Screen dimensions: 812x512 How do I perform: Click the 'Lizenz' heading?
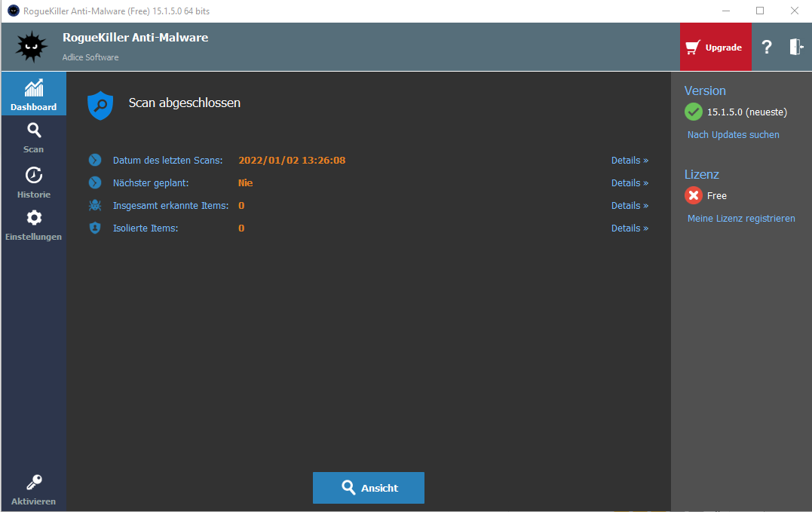point(702,174)
